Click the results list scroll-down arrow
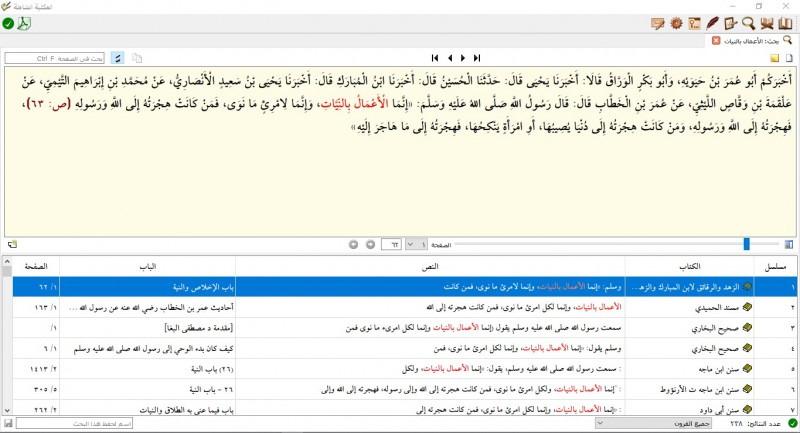Image resolution: width=800 pixels, height=433 pixels. (7, 411)
